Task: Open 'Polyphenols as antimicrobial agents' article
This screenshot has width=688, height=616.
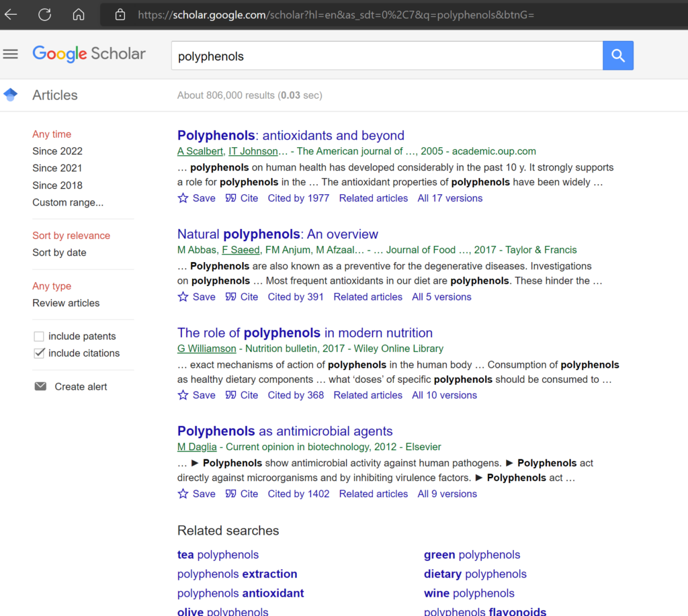Action: [x=285, y=431]
